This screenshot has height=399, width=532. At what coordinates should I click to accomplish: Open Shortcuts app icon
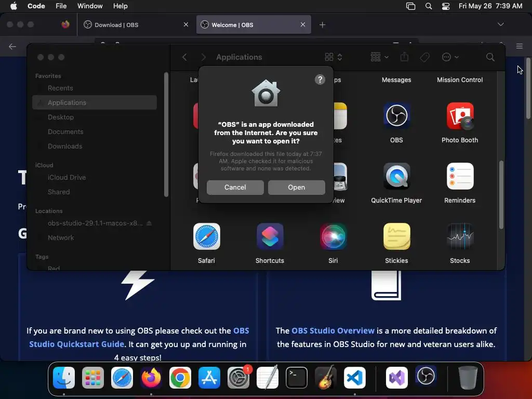pos(270,236)
